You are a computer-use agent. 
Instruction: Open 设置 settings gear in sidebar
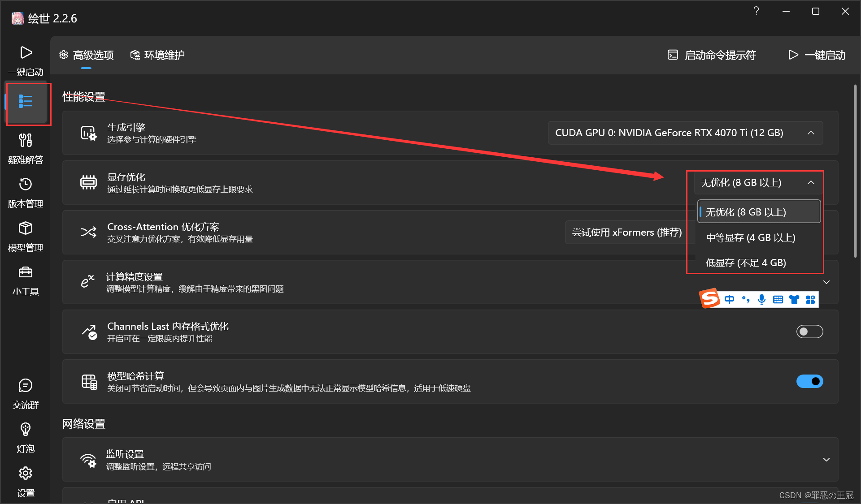coord(26,482)
